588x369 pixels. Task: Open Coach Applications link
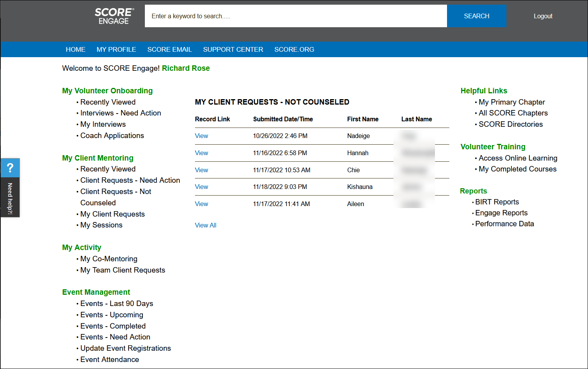pyautogui.click(x=112, y=135)
